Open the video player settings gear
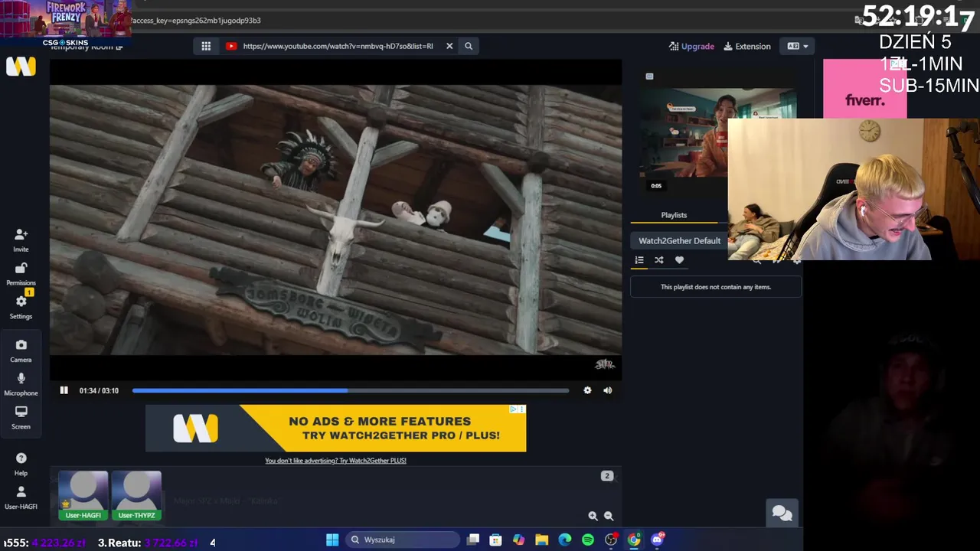This screenshot has width=980, height=551. pyautogui.click(x=587, y=390)
